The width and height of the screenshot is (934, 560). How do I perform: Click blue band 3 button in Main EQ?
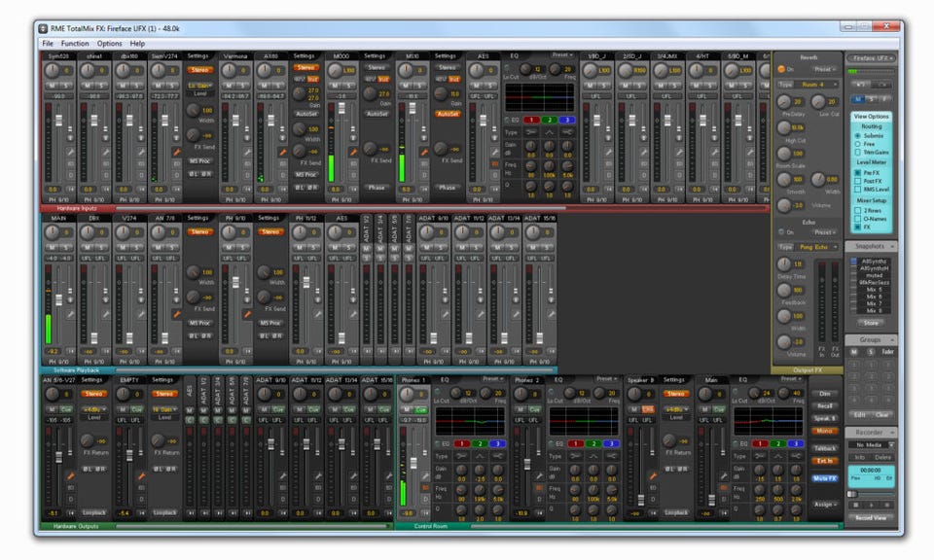coord(795,444)
